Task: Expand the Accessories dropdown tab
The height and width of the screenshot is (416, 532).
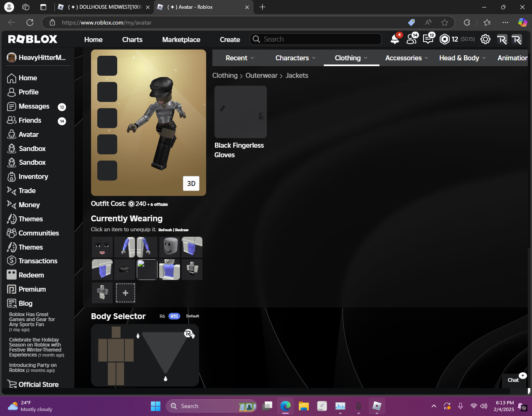Action: point(407,58)
